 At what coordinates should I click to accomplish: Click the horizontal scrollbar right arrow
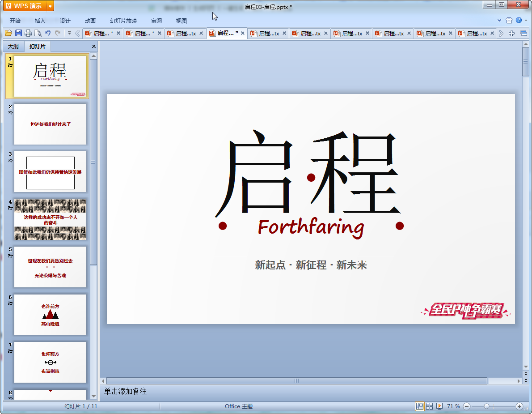[x=519, y=381]
